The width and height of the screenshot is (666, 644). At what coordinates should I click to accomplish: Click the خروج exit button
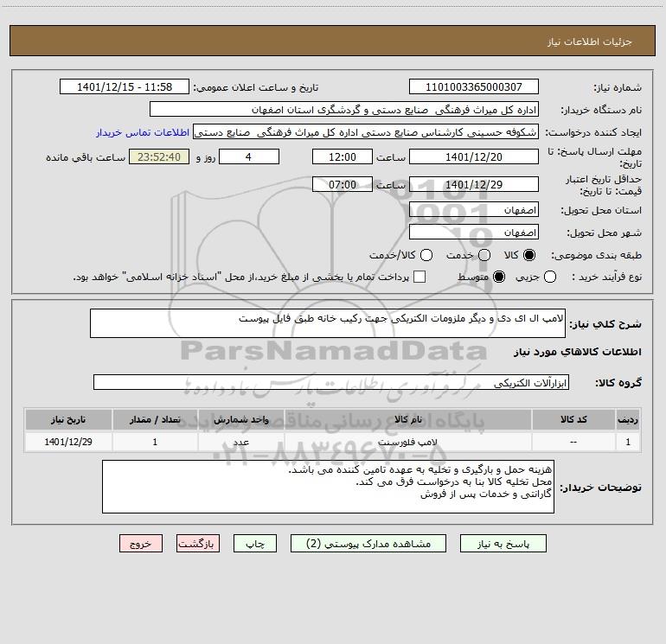[141, 544]
